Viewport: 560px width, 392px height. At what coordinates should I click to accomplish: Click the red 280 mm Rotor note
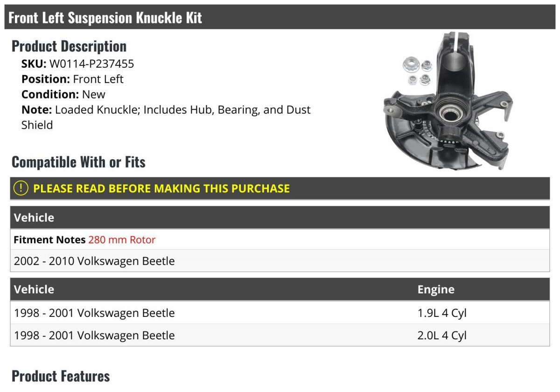[122, 240]
